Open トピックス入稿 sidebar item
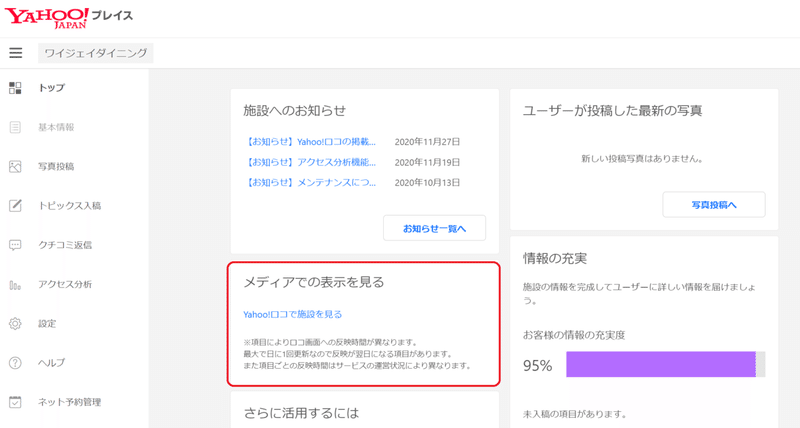The image size is (800, 428). [69, 206]
